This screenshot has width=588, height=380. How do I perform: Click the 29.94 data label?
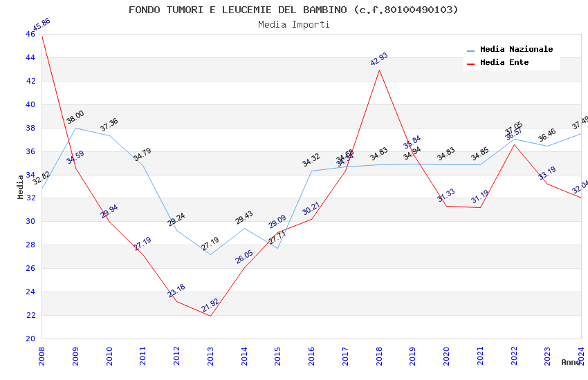tap(109, 211)
